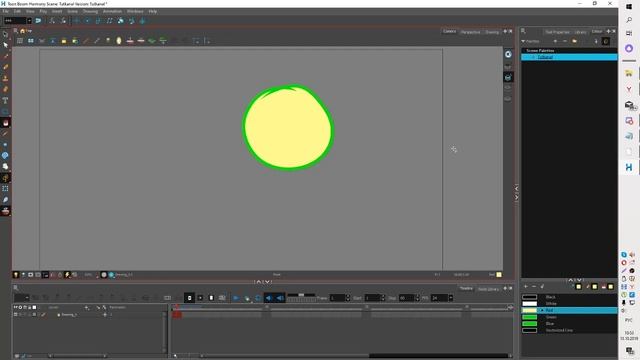Click the lightning bolt icon in Camera status bar
Image resolution: width=640 pixels, height=360 pixels.
tap(67, 275)
